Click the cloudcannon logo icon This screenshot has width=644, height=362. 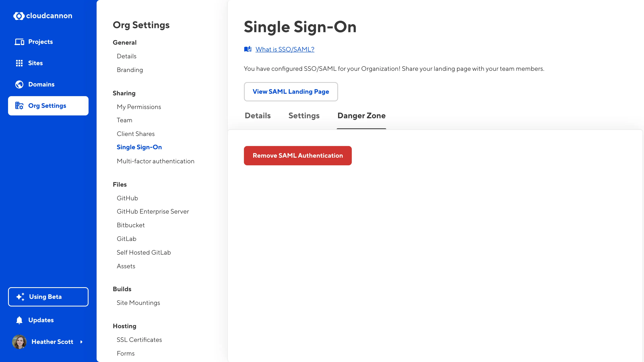click(x=19, y=16)
